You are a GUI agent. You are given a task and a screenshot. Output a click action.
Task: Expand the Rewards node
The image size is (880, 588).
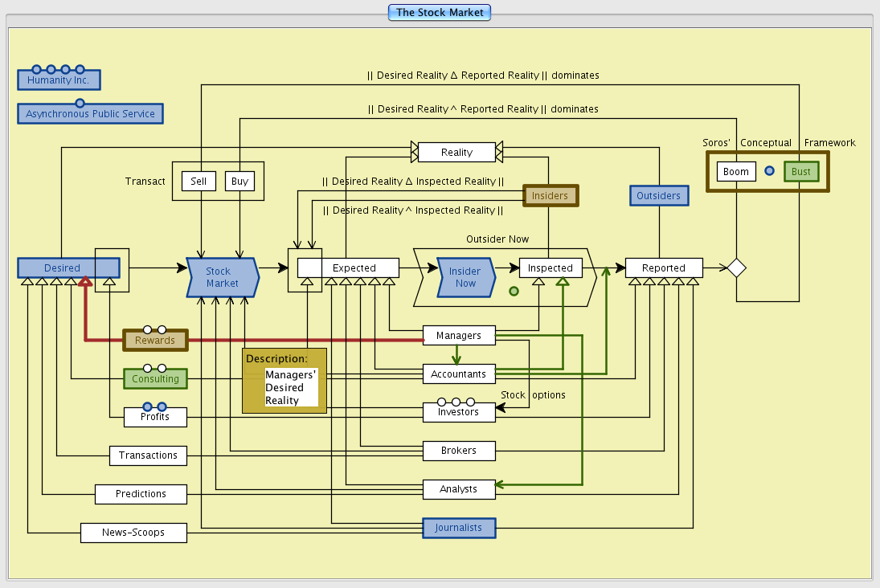(154, 341)
